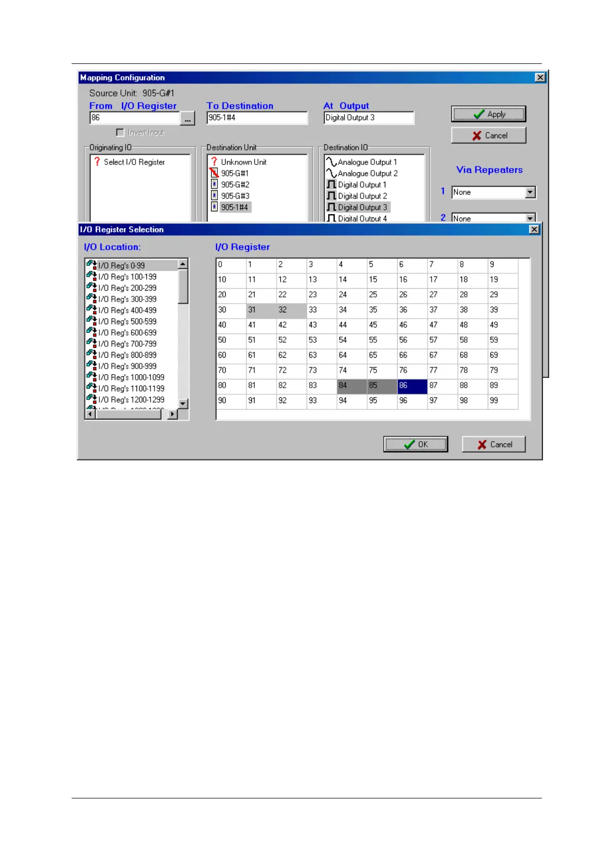
Task: Click icon beside I/O Reg's 500-599
Action: click(x=92, y=321)
